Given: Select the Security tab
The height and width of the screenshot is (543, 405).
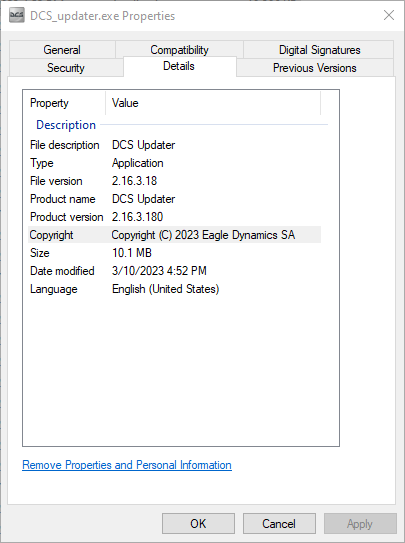Looking at the screenshot, I should tap(66, 68).
